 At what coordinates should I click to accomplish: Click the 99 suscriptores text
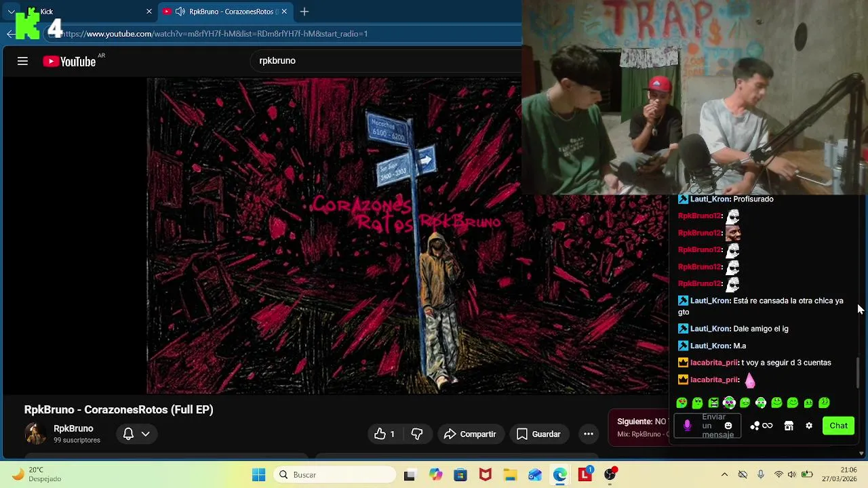77,441
